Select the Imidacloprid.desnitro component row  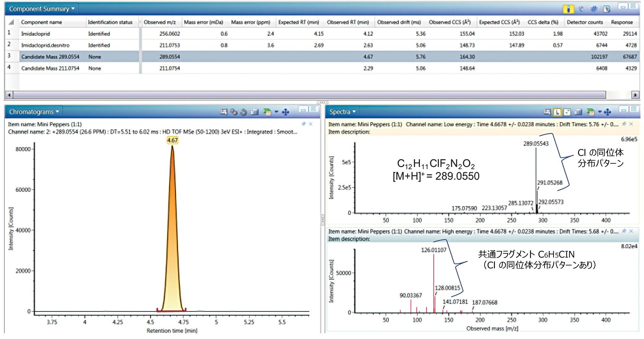322,45
